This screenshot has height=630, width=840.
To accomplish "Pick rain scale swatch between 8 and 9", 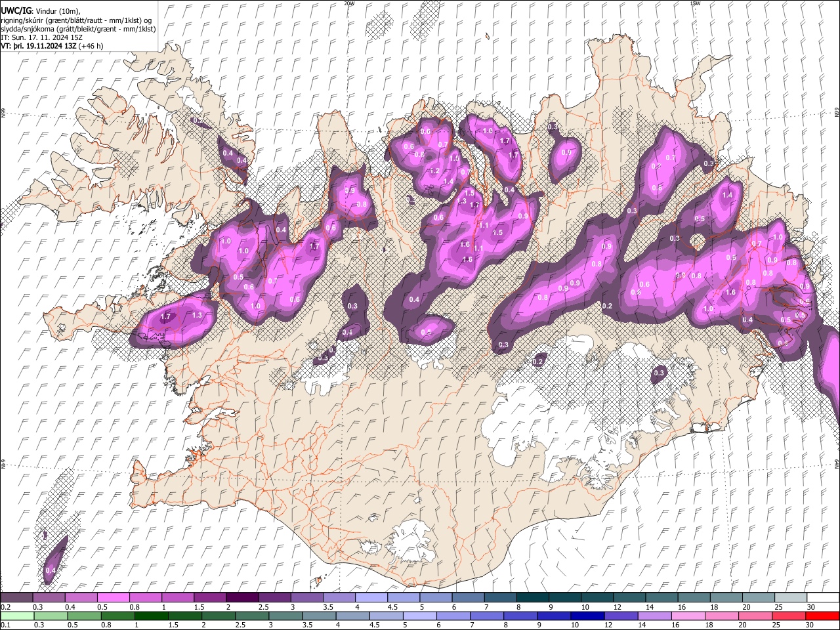I will 522,616.
